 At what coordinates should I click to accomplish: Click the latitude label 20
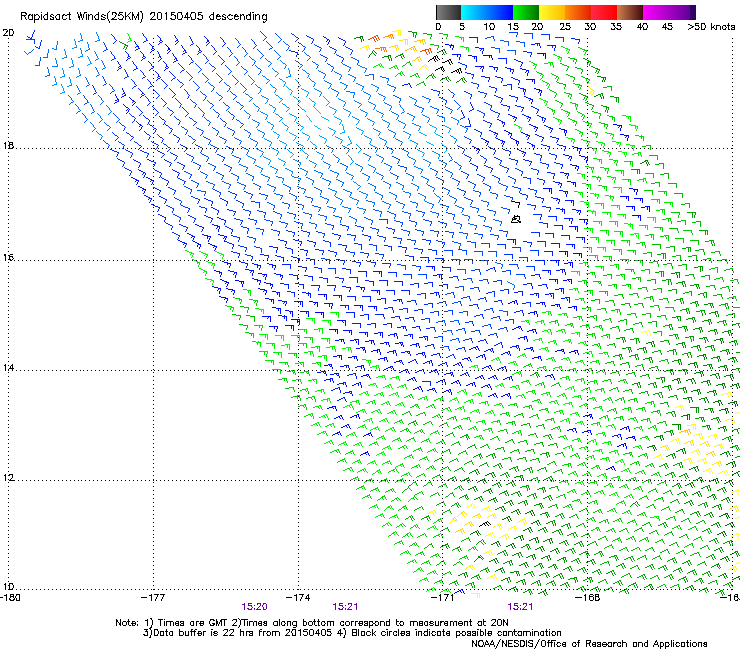pyautogui.click(x=8, y=33)
